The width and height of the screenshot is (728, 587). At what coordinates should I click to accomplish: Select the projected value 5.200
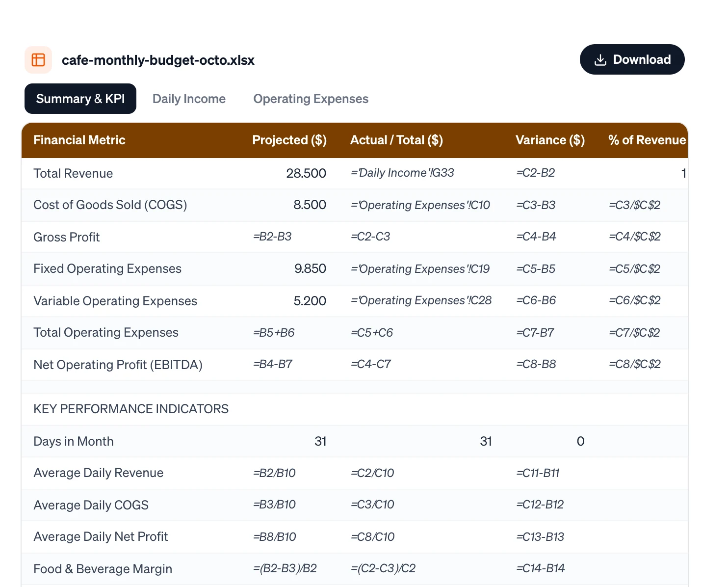point(310,301)
